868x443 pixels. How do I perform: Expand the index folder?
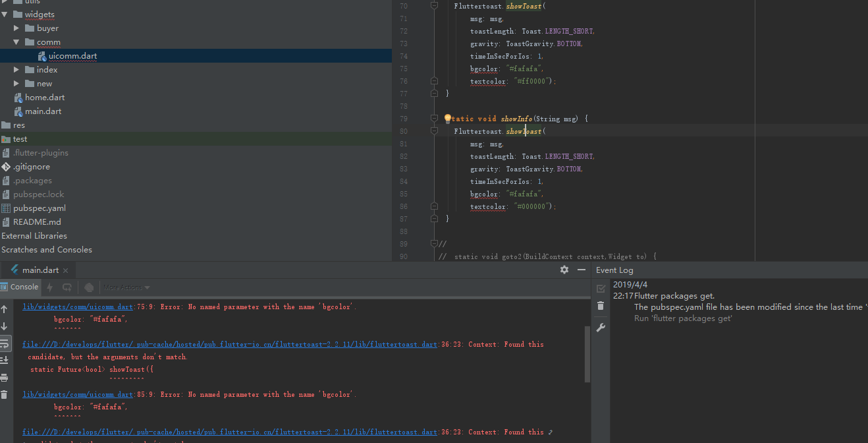click(16, 70)
